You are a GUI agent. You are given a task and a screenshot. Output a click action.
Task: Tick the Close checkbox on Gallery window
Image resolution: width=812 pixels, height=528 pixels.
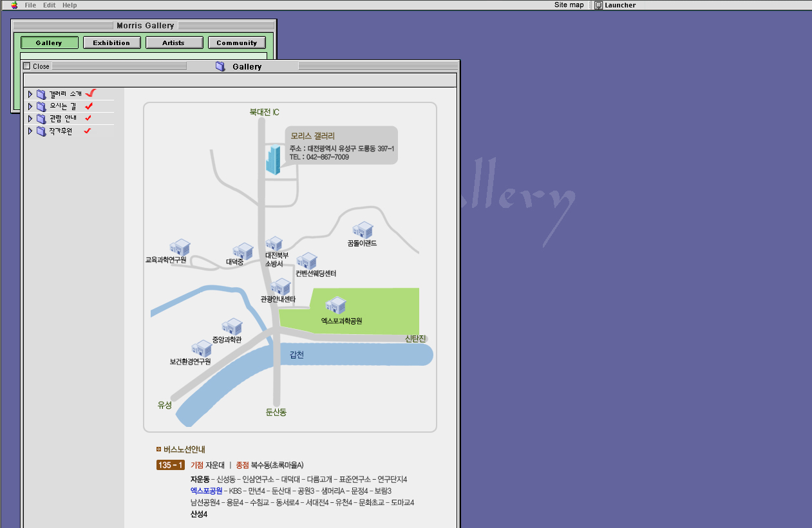[x=26, y=66]
